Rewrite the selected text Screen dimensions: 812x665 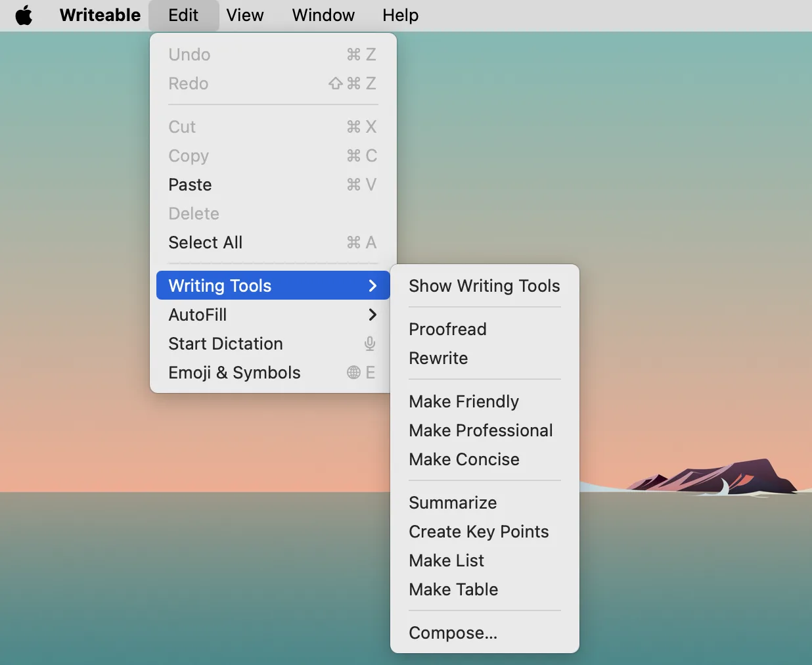[438, 358]
